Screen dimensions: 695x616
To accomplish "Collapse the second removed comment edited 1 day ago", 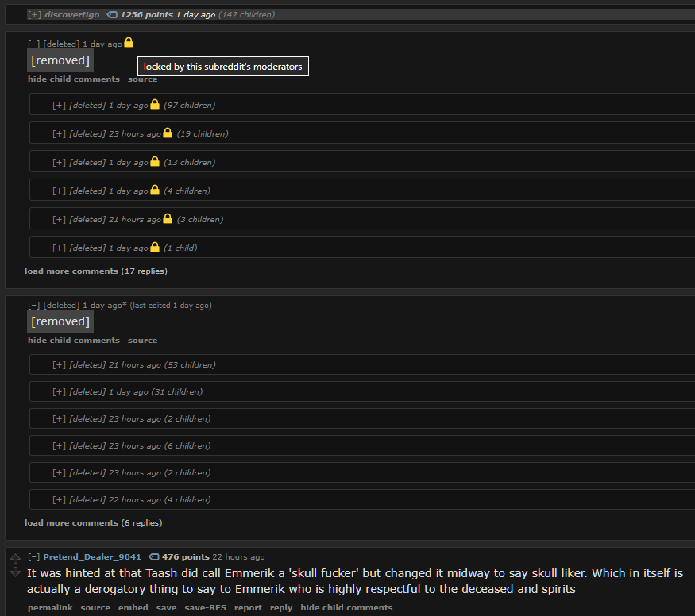I will [33, 306].
